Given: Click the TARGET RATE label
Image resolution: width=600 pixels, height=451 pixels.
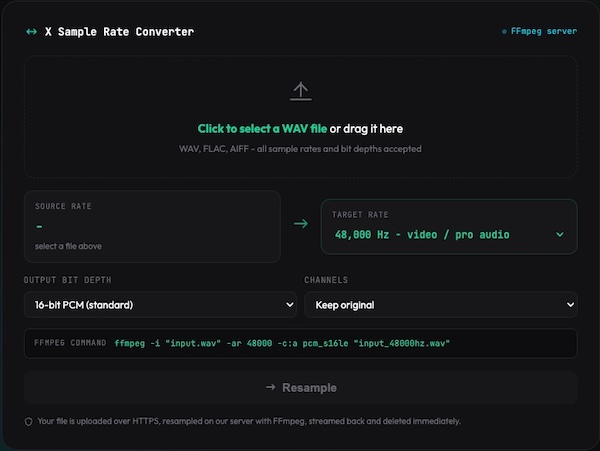Looking at the screenshot, I should 360,215.
